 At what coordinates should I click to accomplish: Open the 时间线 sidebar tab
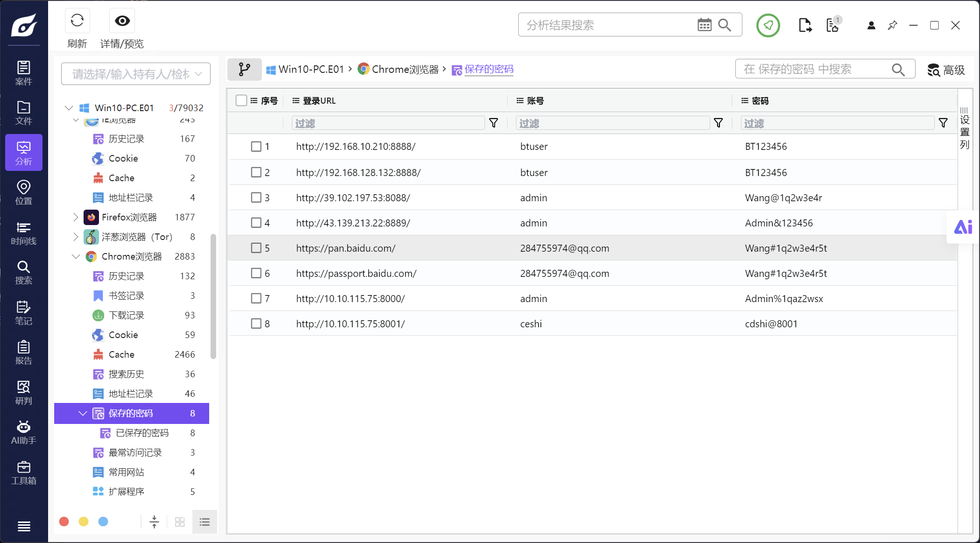24,233
